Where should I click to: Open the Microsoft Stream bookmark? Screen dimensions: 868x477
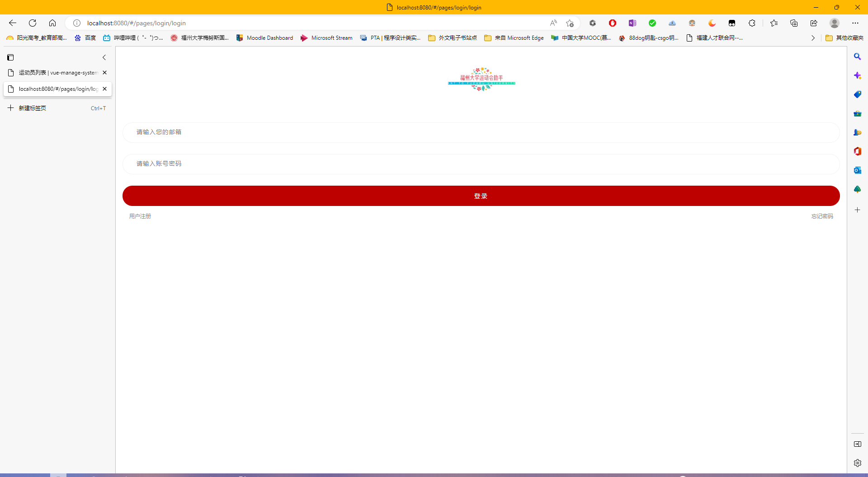coord(326,38)
